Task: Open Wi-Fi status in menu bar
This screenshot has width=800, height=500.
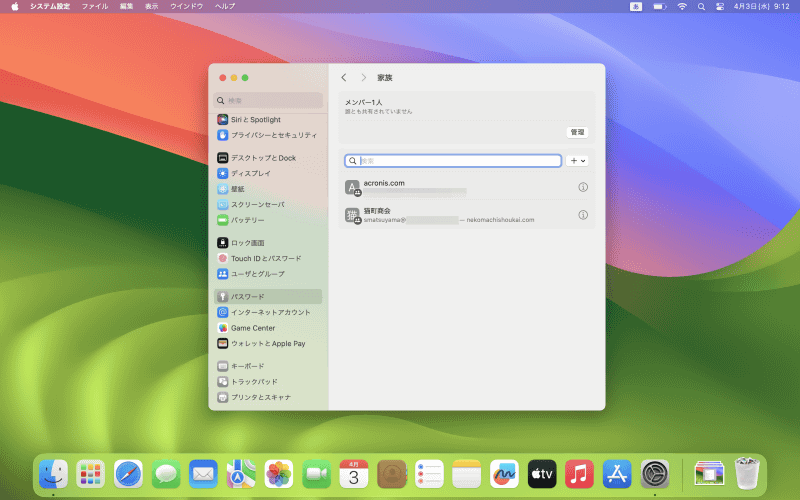Action: [x=682, y=6]
